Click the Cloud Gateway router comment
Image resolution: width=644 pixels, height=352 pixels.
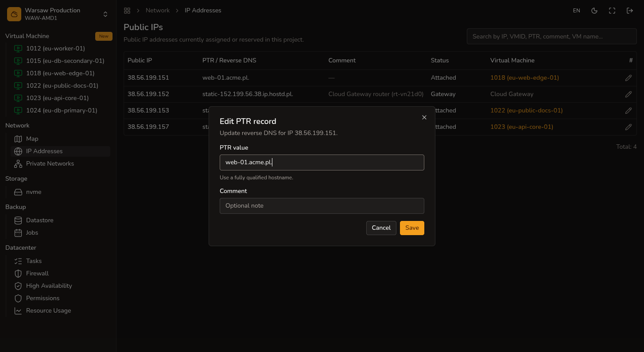[x=376, y=94]
